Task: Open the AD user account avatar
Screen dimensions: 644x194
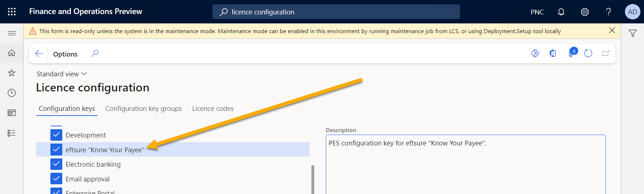Action: (x=632, y=12)
